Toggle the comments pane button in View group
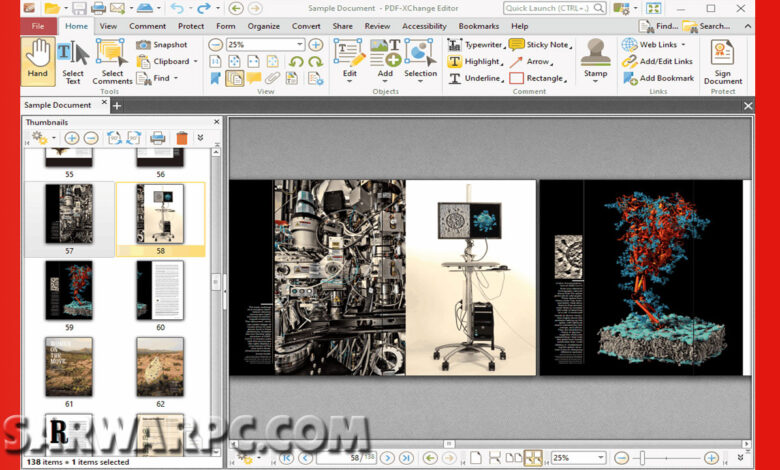Image resolution: width=780 pixels, height=470 pixels. pos(253,78)
